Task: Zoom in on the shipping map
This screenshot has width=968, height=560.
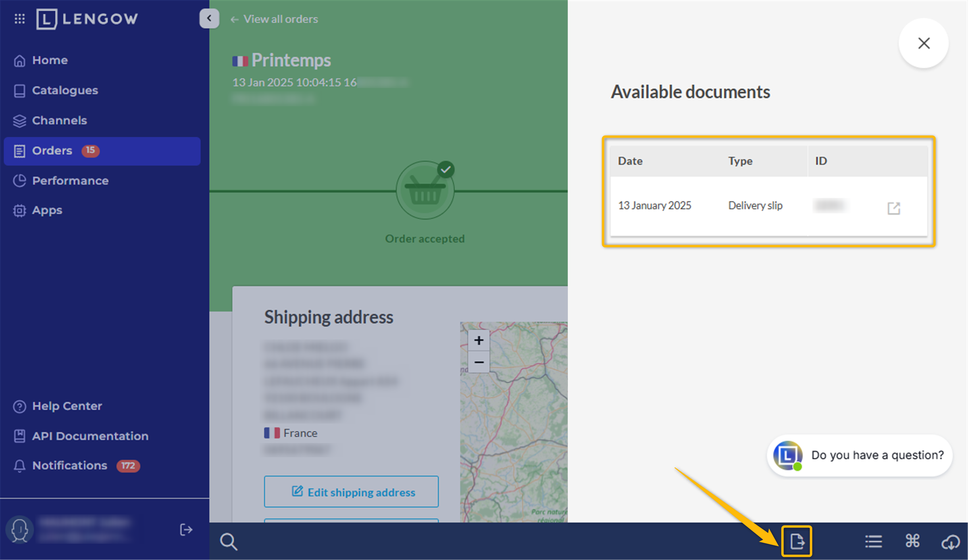Action: tap(479, 340)
